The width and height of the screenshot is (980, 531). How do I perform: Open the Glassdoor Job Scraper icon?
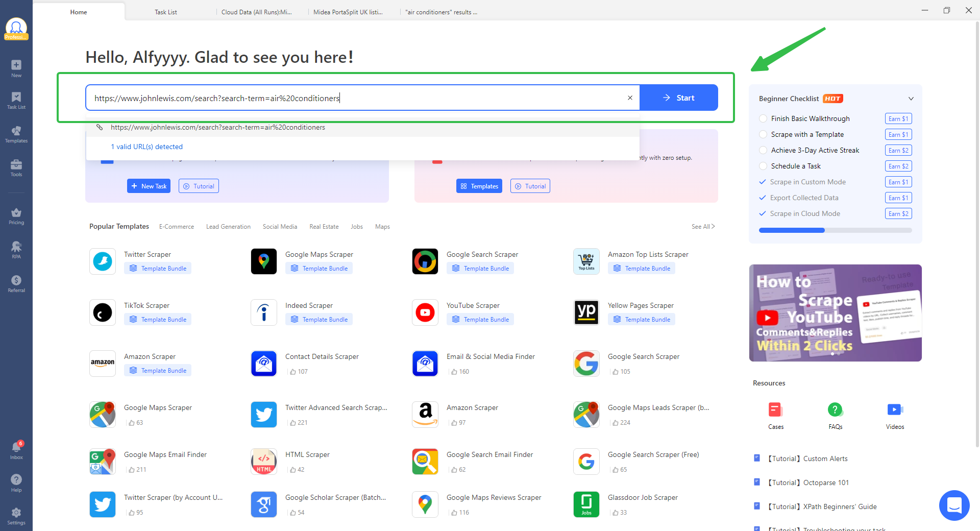tap(586, 504)
